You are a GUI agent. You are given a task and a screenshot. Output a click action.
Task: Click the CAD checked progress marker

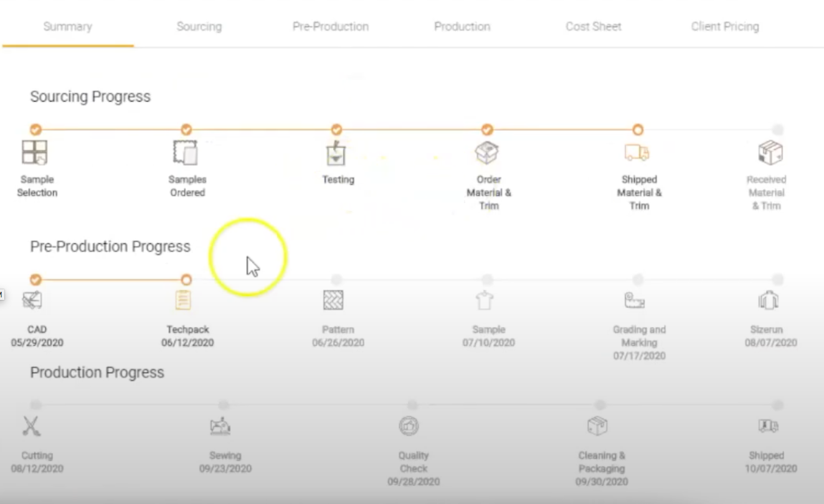36,279
